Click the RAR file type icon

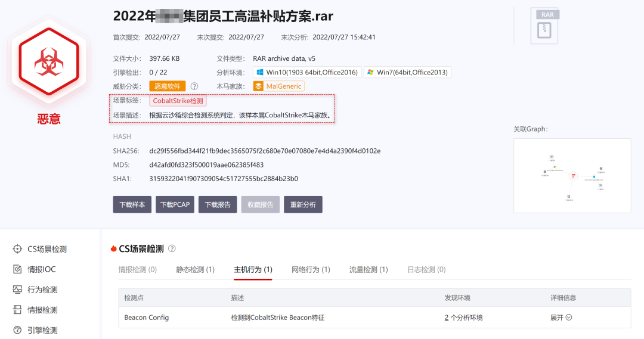pos(544,26)
